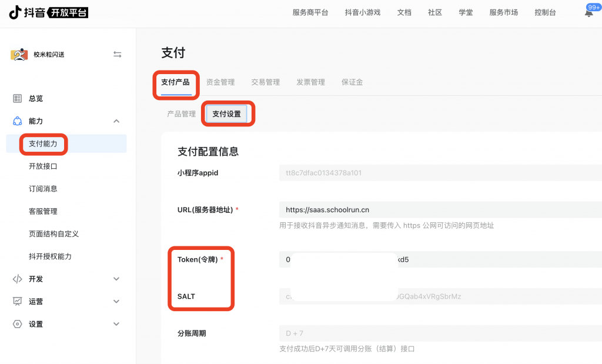
Task: Switch to the 资金管理 tab
Action: point(220,82)
